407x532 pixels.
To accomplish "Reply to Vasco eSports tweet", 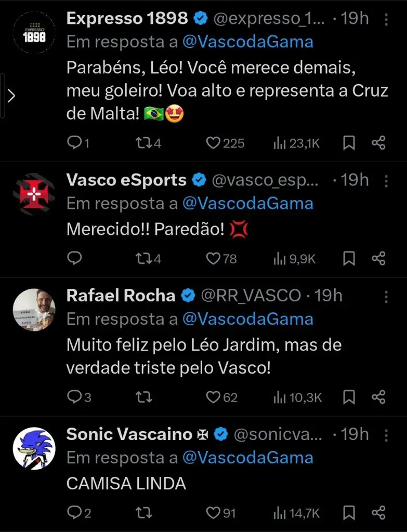I will 75,258.
